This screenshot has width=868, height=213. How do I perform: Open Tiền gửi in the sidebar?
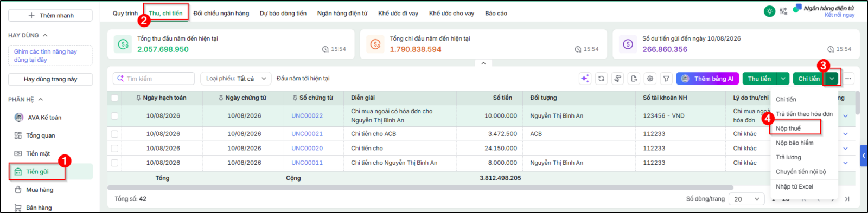pos(37,172)
